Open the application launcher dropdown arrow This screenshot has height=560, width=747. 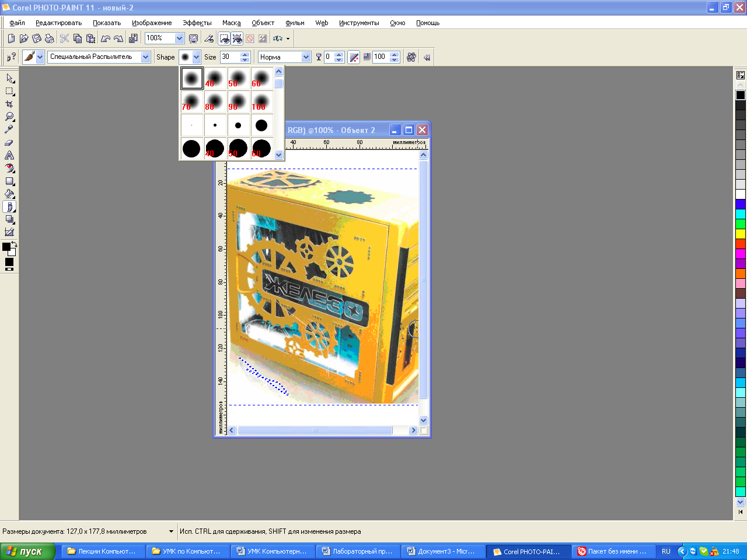pos(288,38)
